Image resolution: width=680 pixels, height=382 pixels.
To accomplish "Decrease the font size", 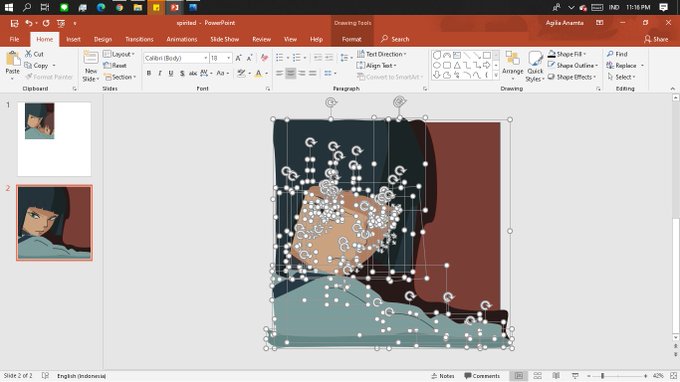I will coord(249,58).
